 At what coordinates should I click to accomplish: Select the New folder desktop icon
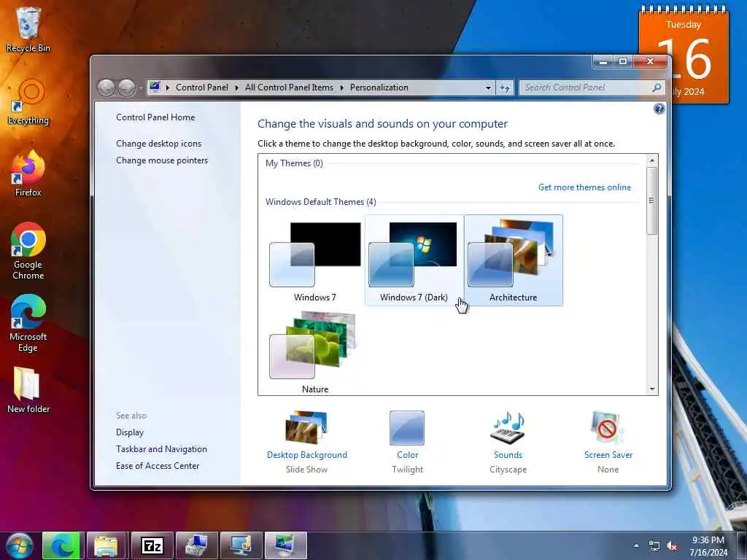tap(28, 390)
